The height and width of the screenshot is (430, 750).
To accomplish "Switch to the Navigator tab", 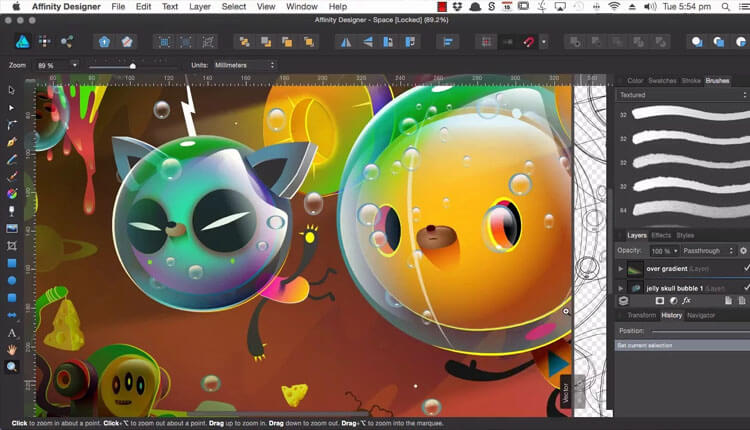I will click(x=701, y=315).
